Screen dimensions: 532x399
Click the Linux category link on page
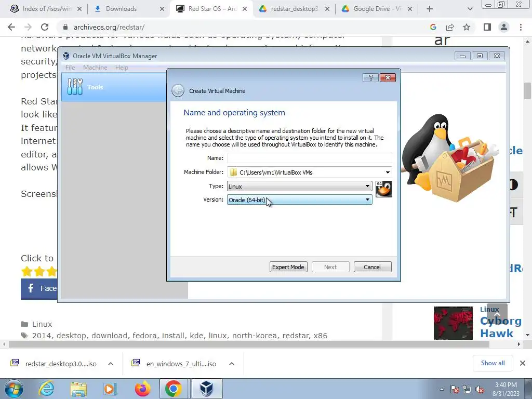[x=42, y=324]
